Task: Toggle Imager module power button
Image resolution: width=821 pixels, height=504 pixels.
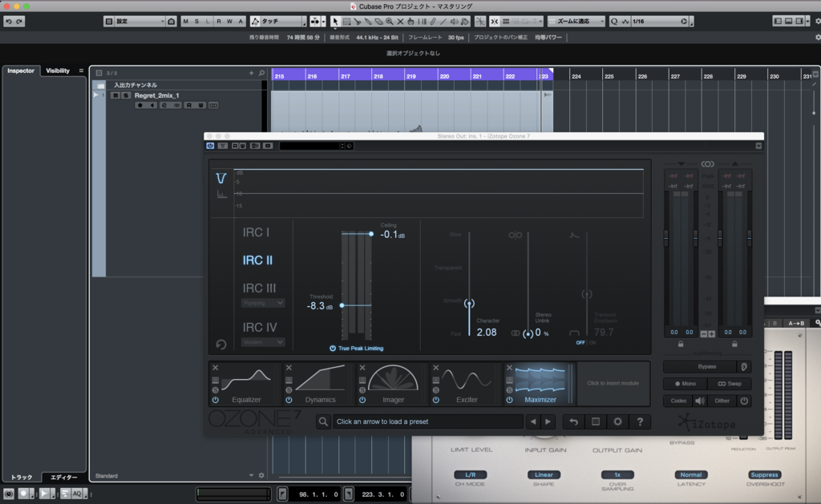Action: click(362, 400)
